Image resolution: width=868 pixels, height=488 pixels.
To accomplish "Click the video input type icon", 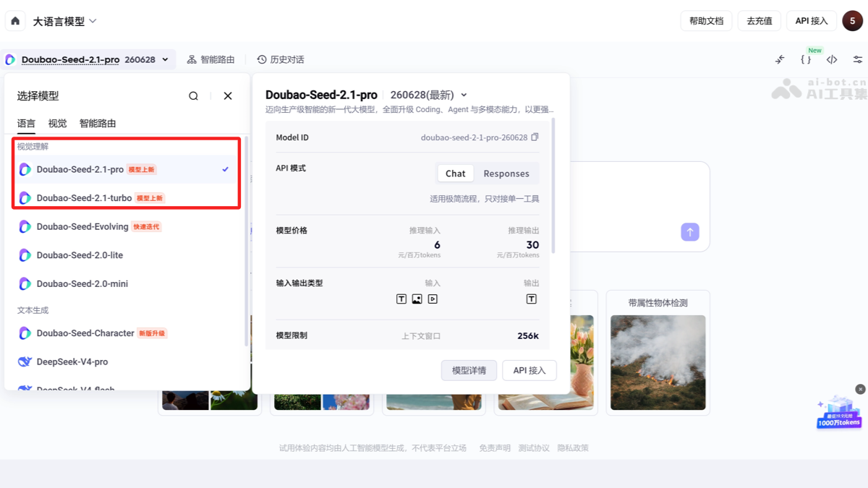I will (433, 299).
